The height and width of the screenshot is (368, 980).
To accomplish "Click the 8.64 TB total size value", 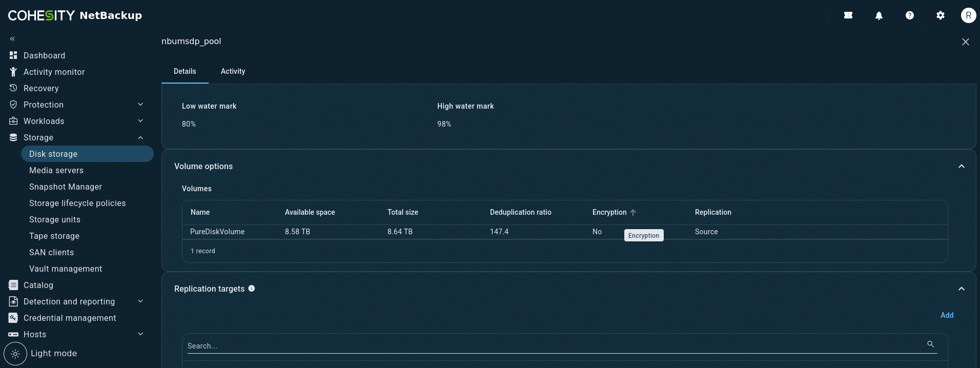I will pos(400,232).
